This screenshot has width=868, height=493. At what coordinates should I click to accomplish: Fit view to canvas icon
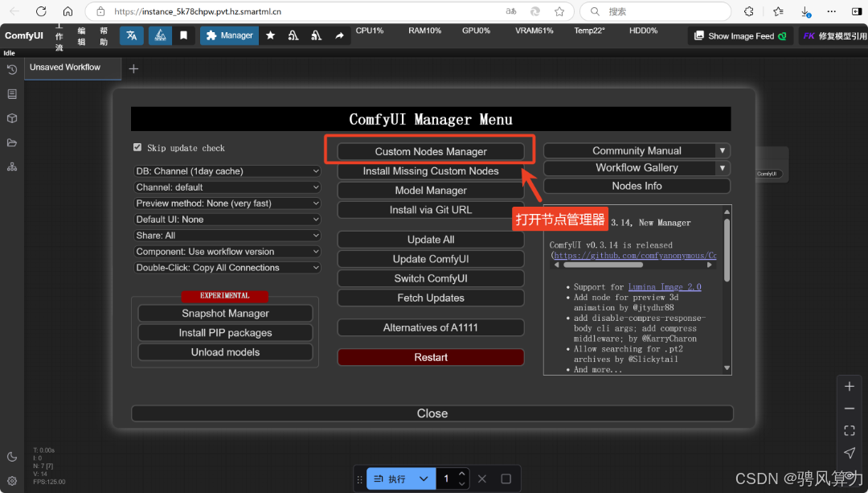pos(850,430)
